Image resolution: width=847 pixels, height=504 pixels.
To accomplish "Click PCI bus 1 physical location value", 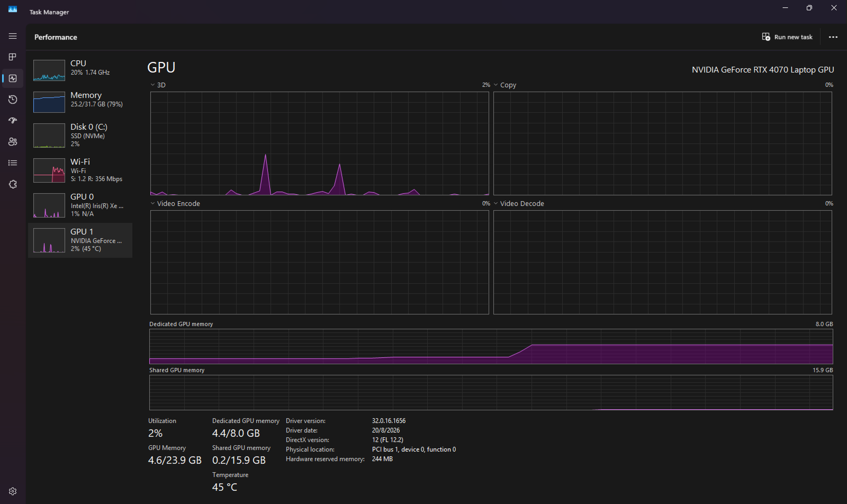I will [x=414, y=449].
